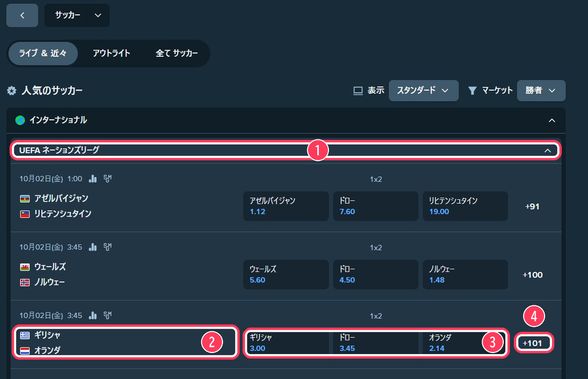
Task: Click SGM icon for ウェールズ vs ノルウェー match
Action: coord(107,247)
